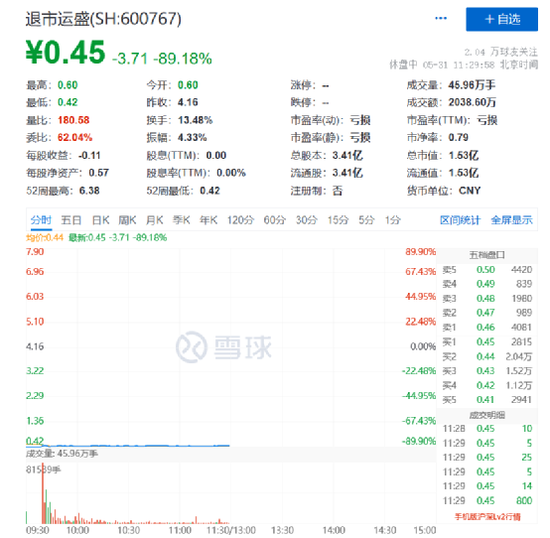Select the 买1 order row at 0.45
550x538 pixels.
pos(487,342)
